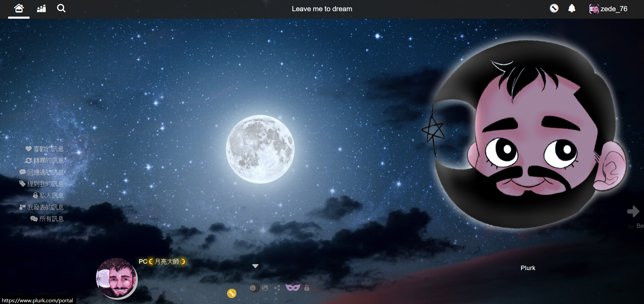Image resolution: width=644 pixels, height=304 pixels.
Task: View 私人訊息 private plurks
Action: point(48,195)
